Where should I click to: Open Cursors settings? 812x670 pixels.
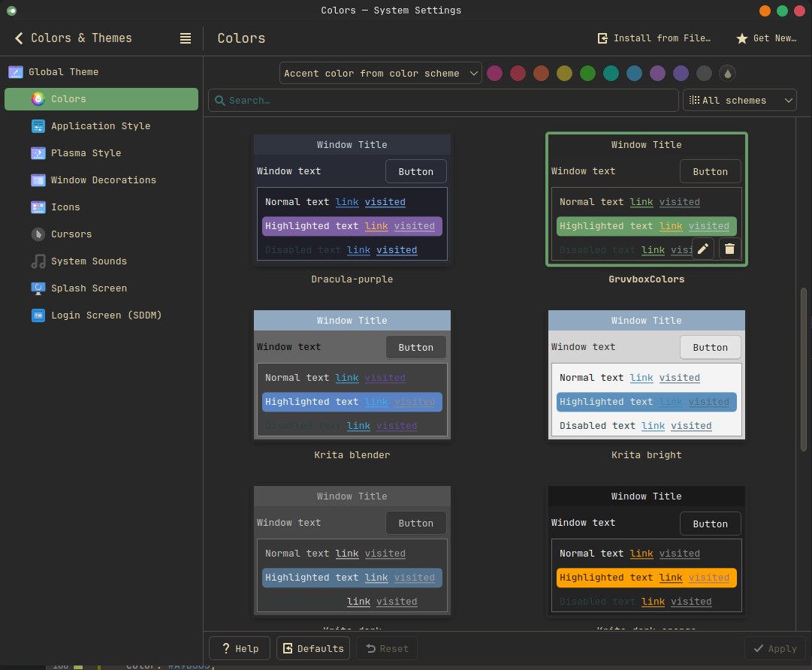(70, 234)
